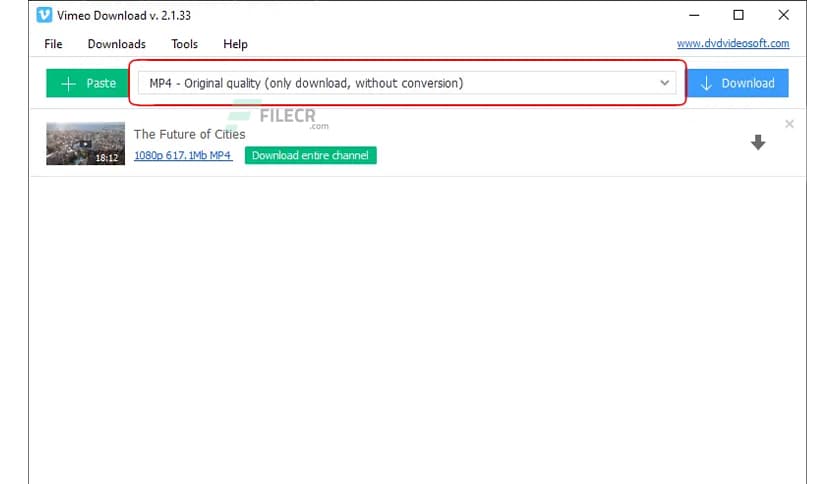This screenshot has height=484, width=836.
Task: Open the File menu
Action: [53, 44]
